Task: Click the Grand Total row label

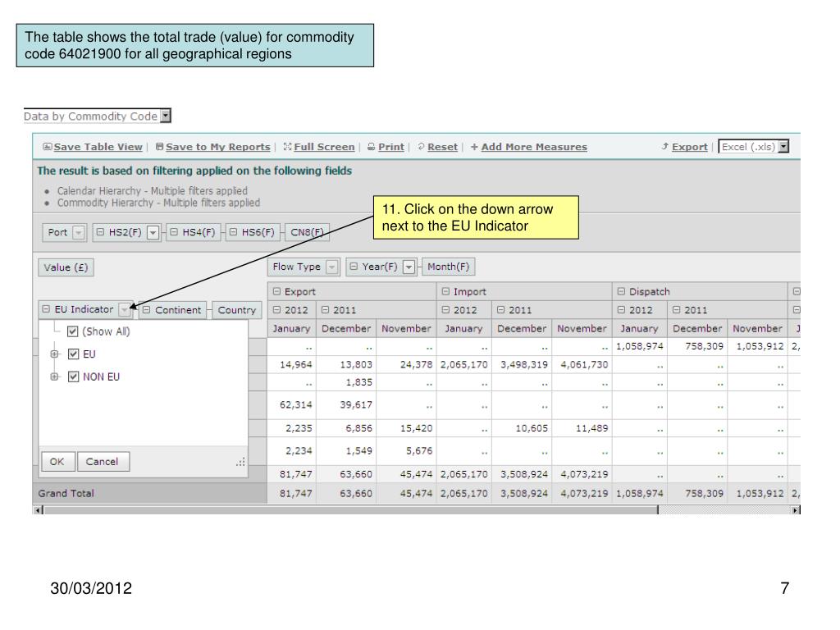Action: pos(66,493)
